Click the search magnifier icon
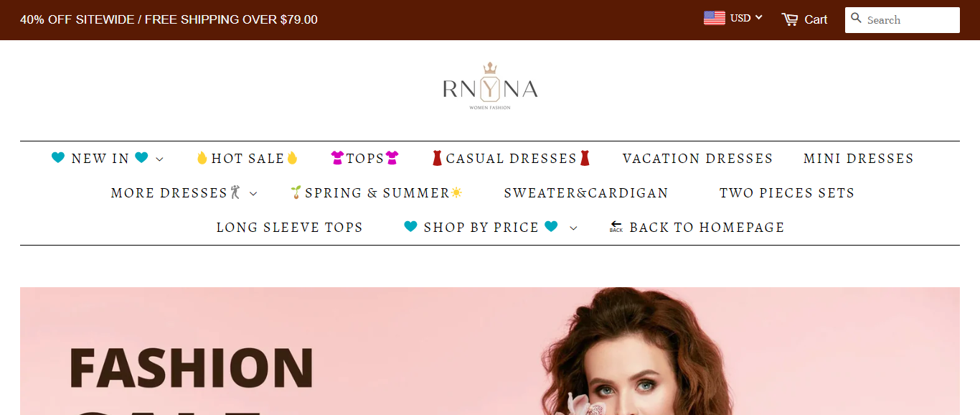 (x=856, y=18)
